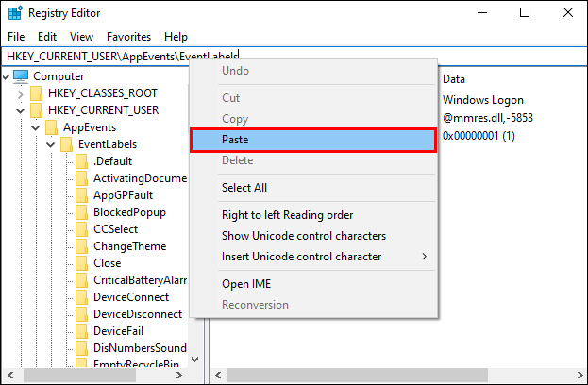Click the EventLabels folder icon

tap(66, 144)
